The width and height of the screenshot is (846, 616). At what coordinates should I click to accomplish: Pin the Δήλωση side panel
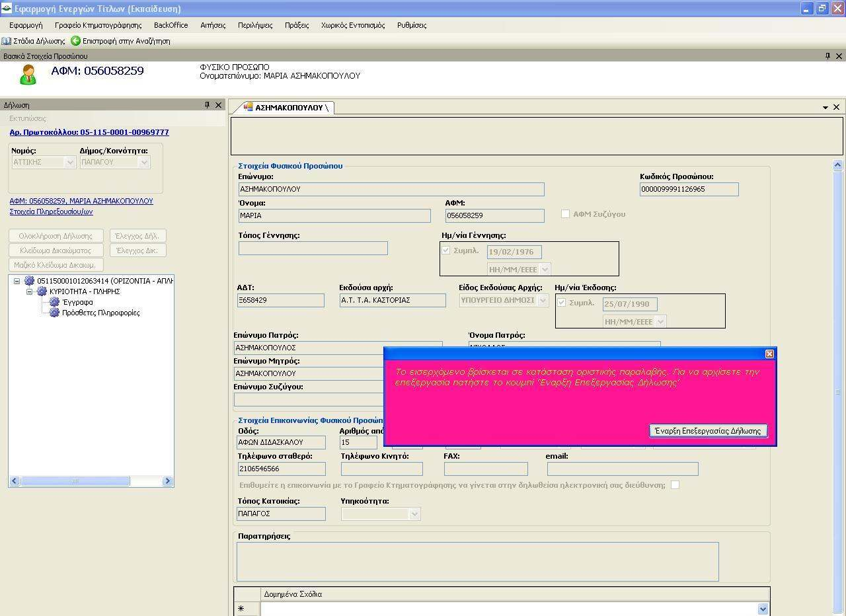point(207,105)
